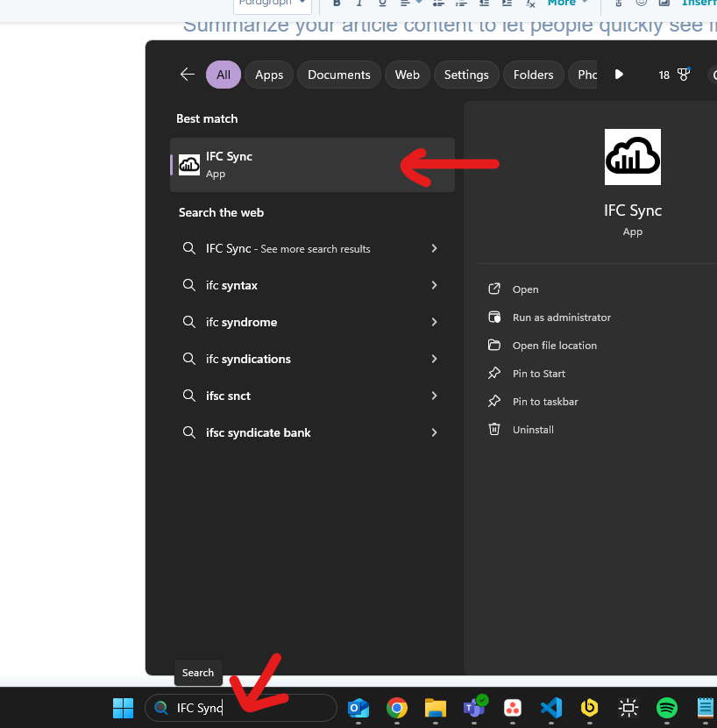Switch to the Apps filter tab
This screenshot has width=717, height=728.
click(269, 75)
